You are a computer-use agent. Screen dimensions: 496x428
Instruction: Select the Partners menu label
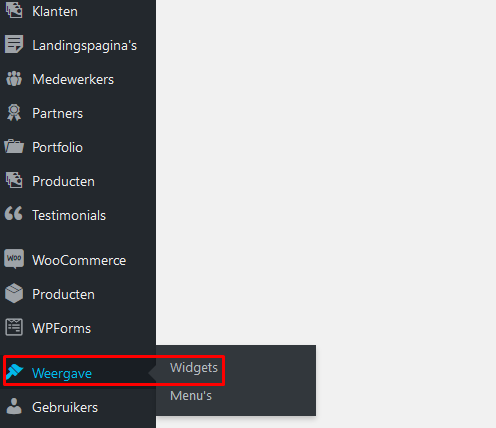click(x=57, y=113)
